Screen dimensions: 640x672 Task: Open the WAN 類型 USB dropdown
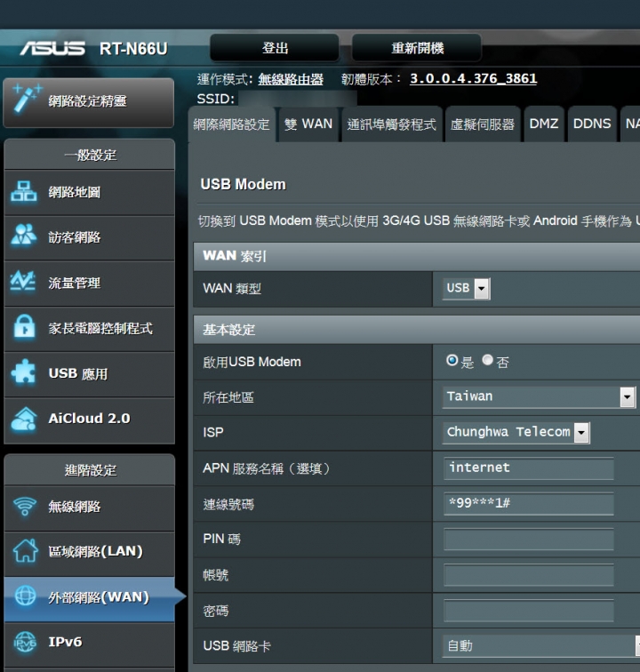pyautogui.click(x=467, y=288)
